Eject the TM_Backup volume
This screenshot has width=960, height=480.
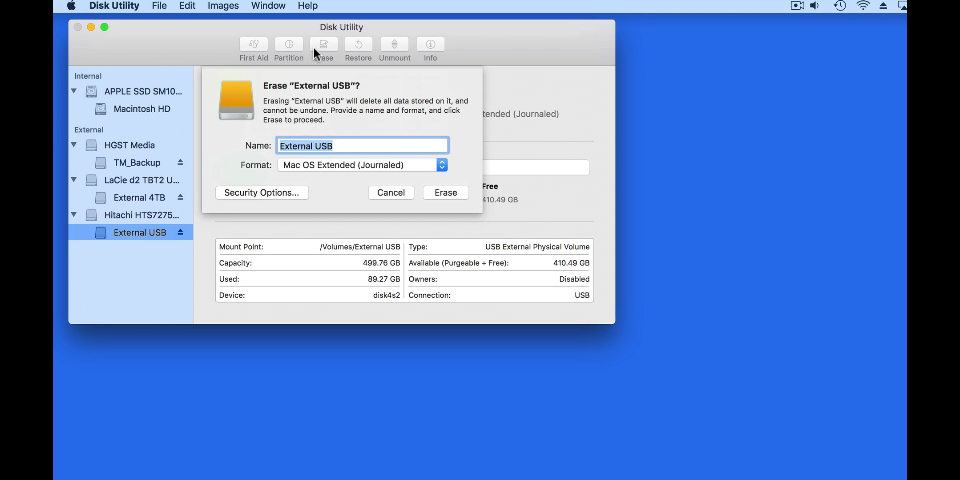pos(180,162)
